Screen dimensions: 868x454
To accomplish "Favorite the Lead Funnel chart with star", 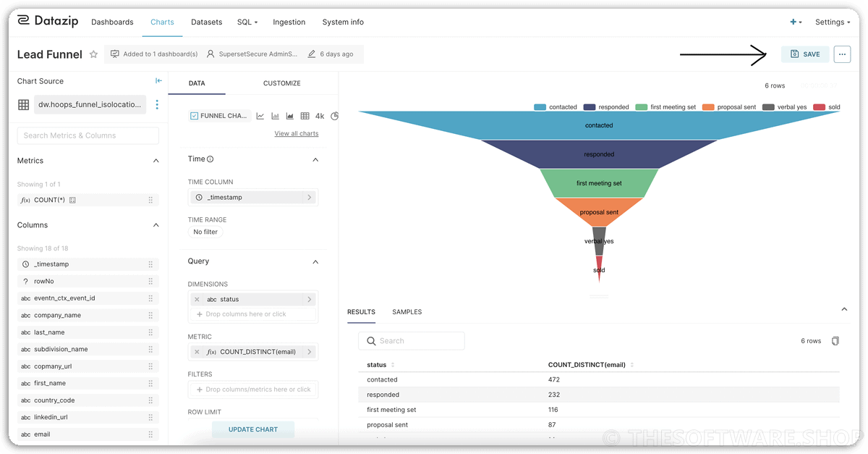I will tap(93, 54).
